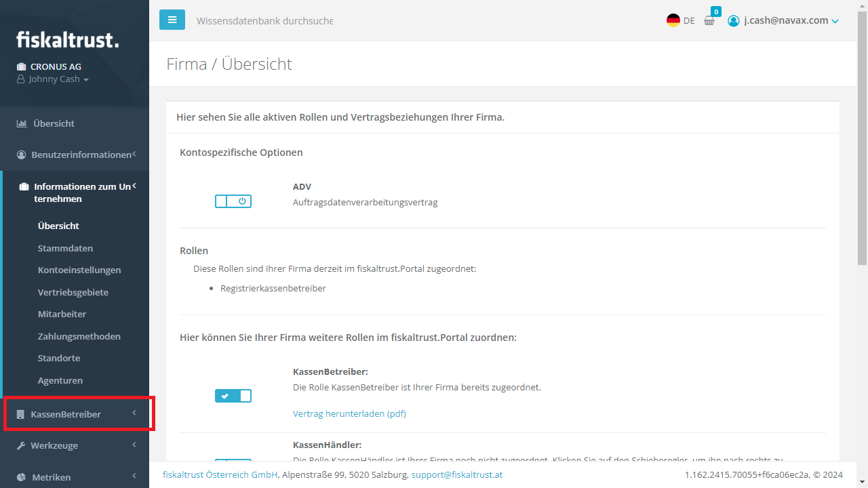The width and height of the screenshot is (868, 488).
Task: Click the briefcase icon beside Informationen zum Unternehmen
Action: pyautogui.click(x=24, y=186)
